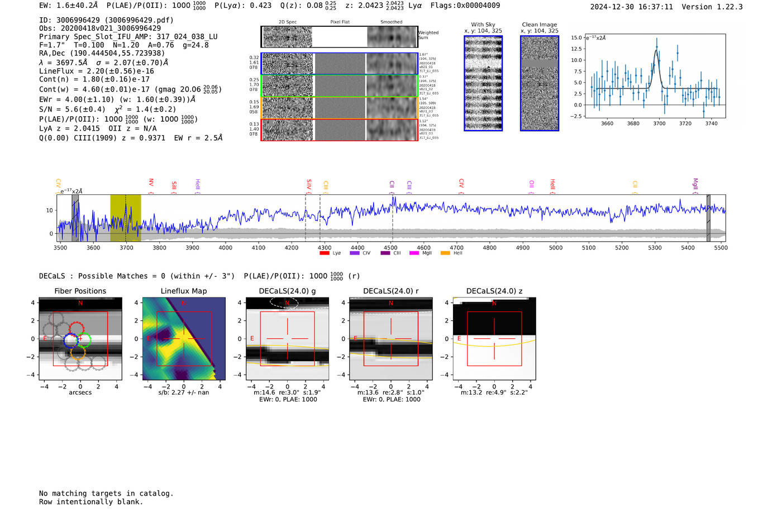This screenshot has width=782, height=532.
Task: Select the Obs: 20200418v021_3006996429 line
Action: tap(100, 28)
